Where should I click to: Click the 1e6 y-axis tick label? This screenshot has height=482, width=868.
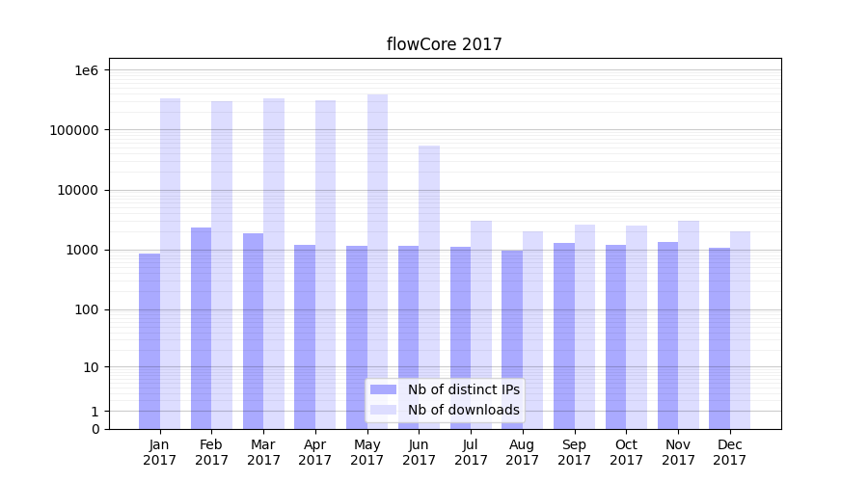[x=85, y=70]
